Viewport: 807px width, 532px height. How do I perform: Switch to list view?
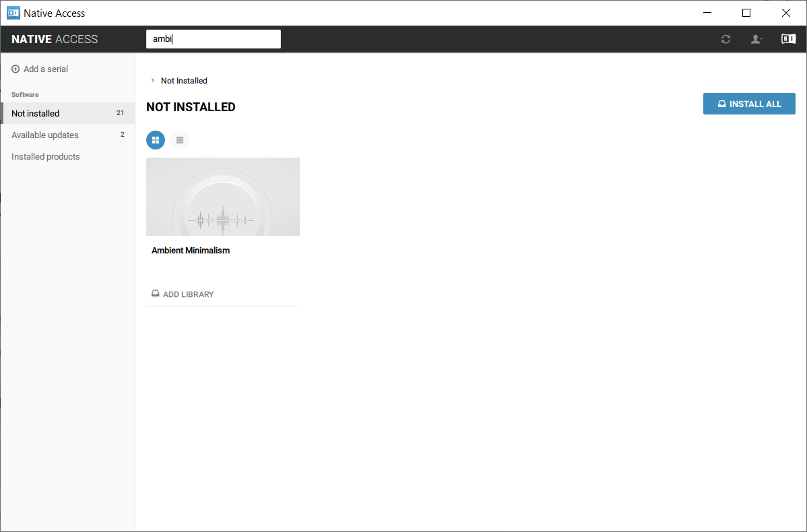pyautogui.click(x=180, y=140)
